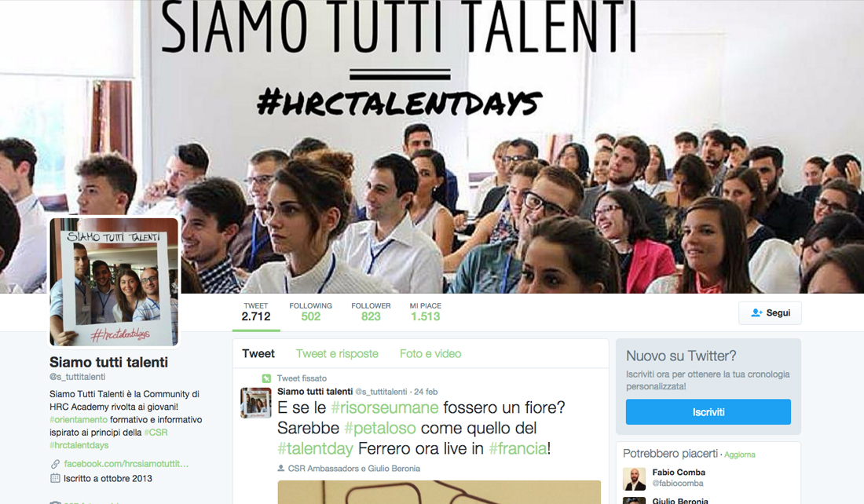Click the person icon before CSR Ambassadors

tap(281, 468)
